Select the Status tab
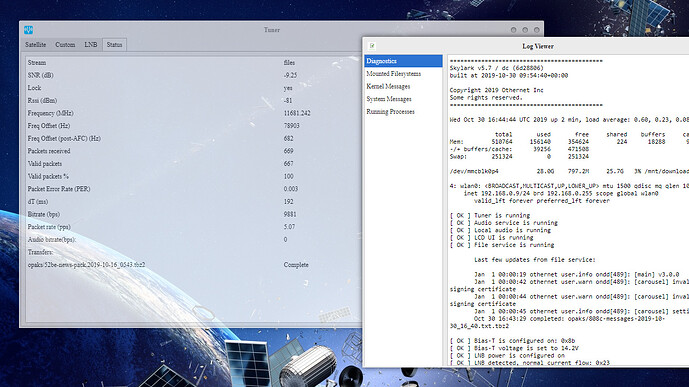689x387 pixels. tap(114, 45)
